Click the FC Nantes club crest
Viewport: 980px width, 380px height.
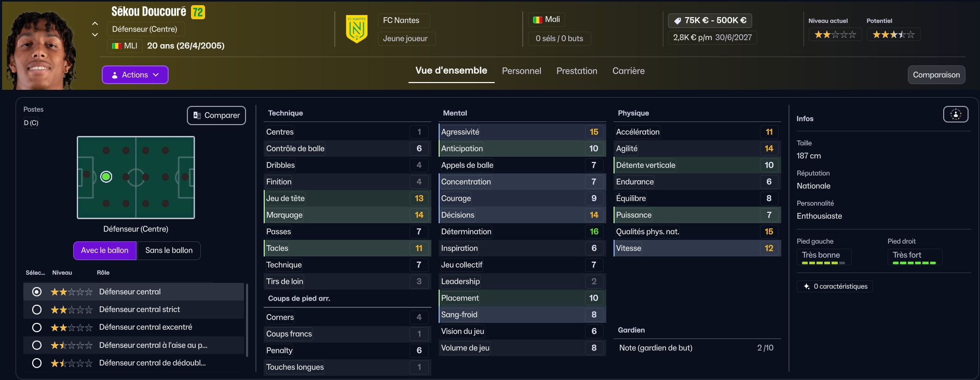pos(357,29)
